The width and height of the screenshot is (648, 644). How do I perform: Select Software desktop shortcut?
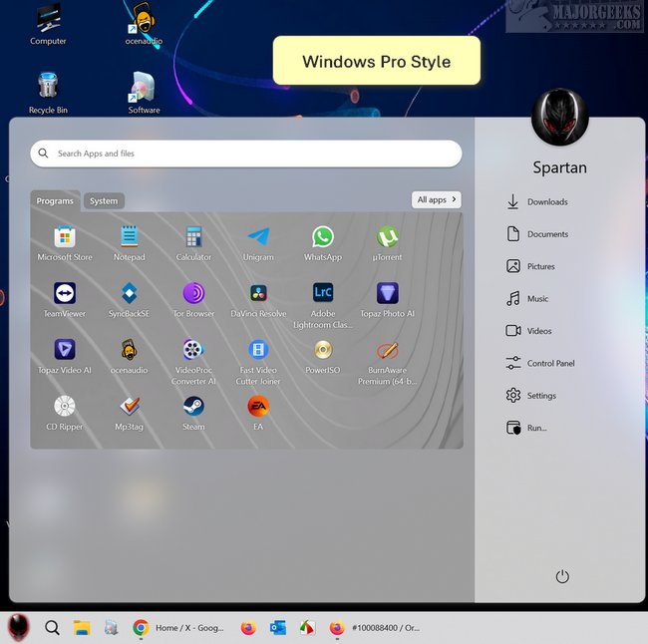click(x=144, y=93)
